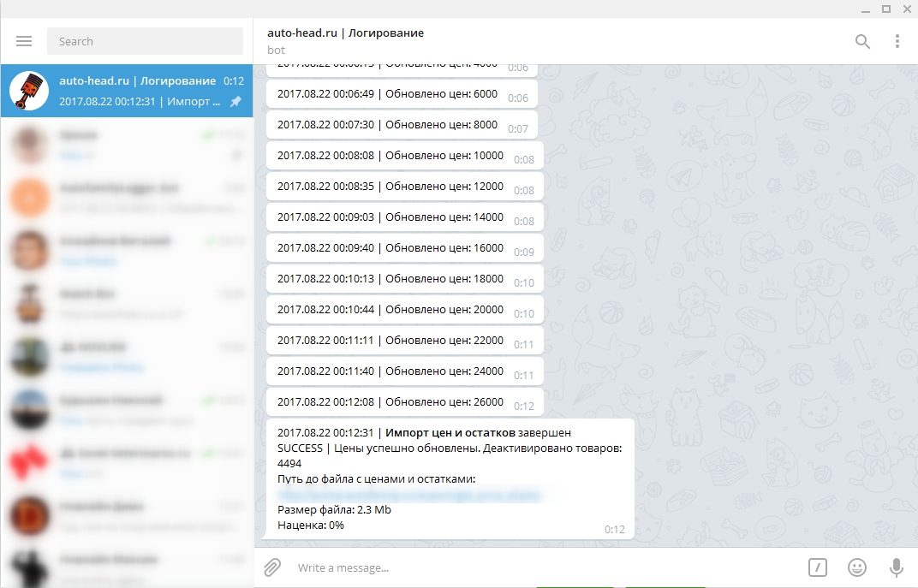This screenshot has height=588, width=918.
Task: Maximize the Telegram window
Action: point(886,9)
